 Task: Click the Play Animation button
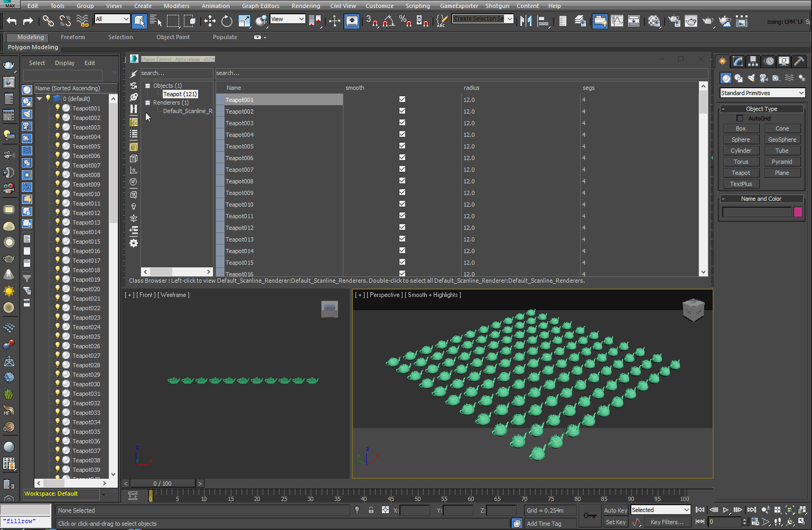click(725, 510)
